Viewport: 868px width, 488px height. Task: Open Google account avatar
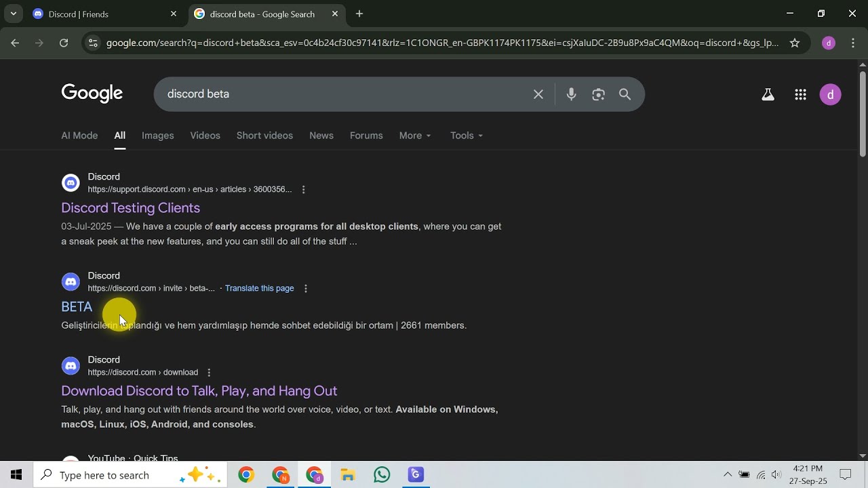pyautogui.click(x=831, y=95)
